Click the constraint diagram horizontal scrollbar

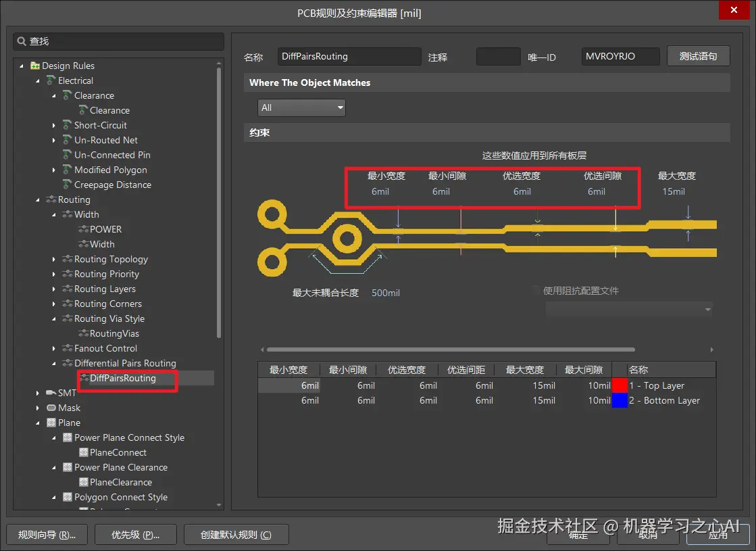[451, 350]
